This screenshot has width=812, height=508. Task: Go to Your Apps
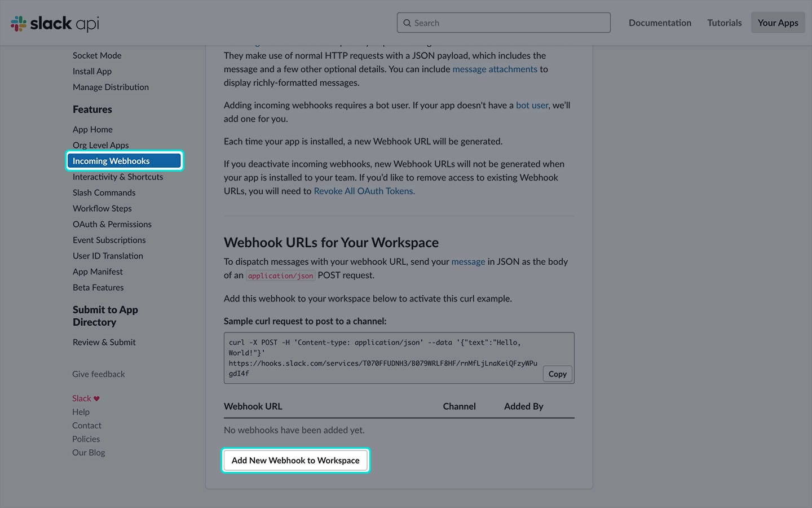tap(778, 23)
